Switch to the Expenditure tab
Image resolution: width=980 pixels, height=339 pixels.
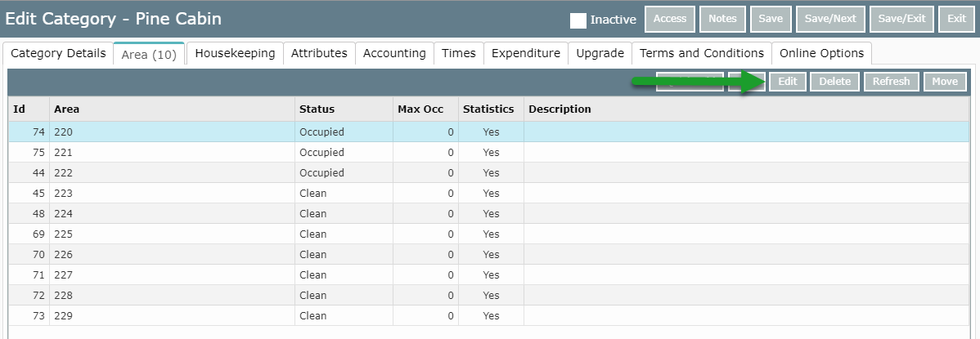[526, 54]
